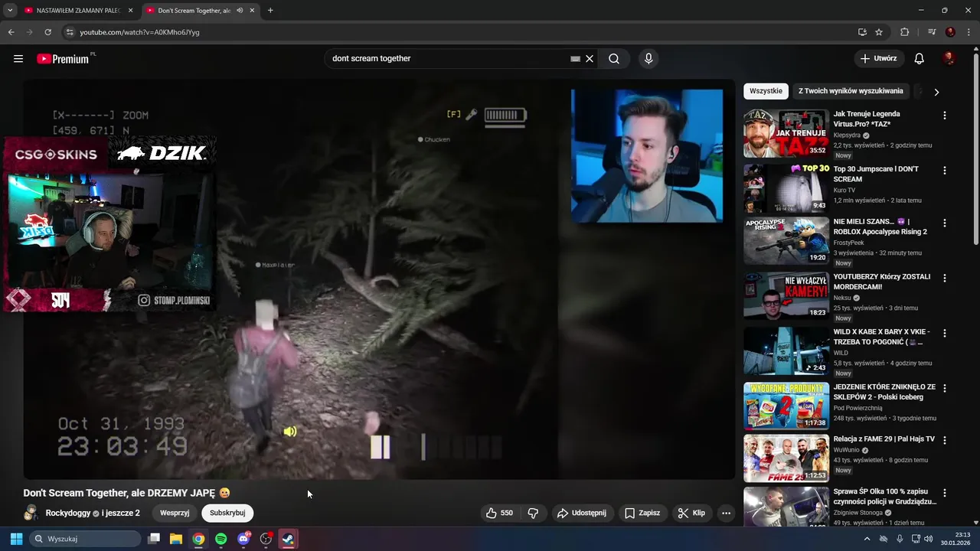Install app icon in address bar
The image size is (980, 551).
(x=862, y=32)
